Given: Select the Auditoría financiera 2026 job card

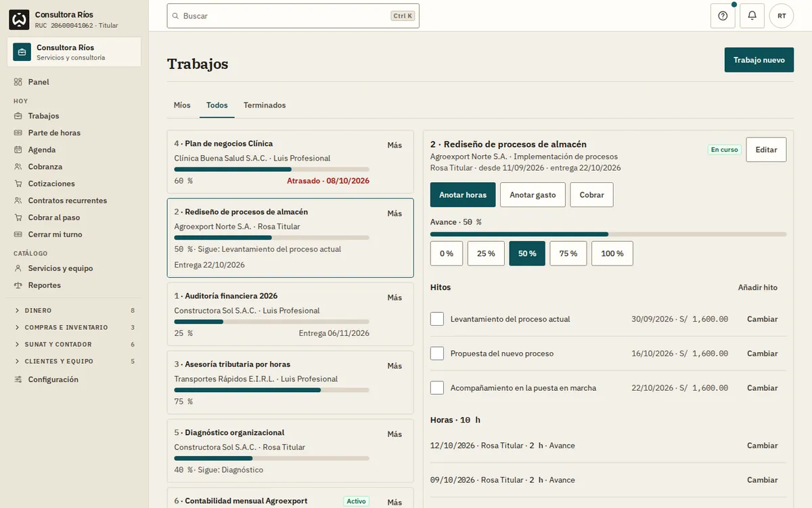Looking at the screenshot, I should pyautogui.click(x=290, y=314).
